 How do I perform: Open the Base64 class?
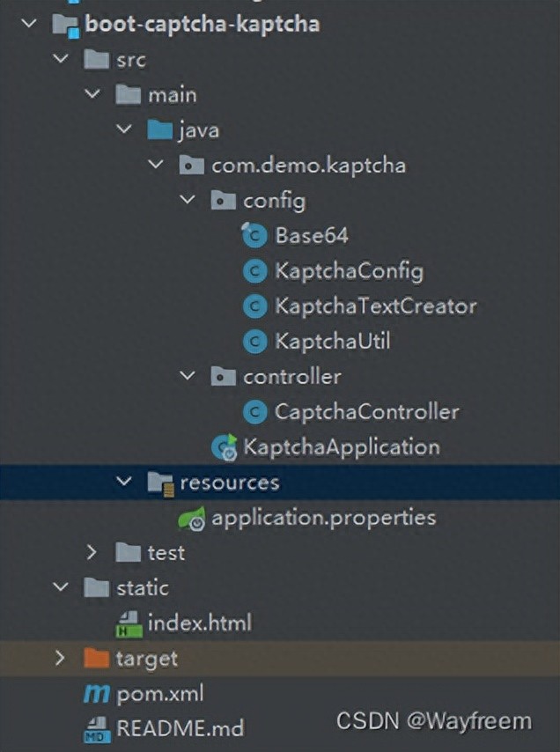pyautogui.click(x=311, y=235)
